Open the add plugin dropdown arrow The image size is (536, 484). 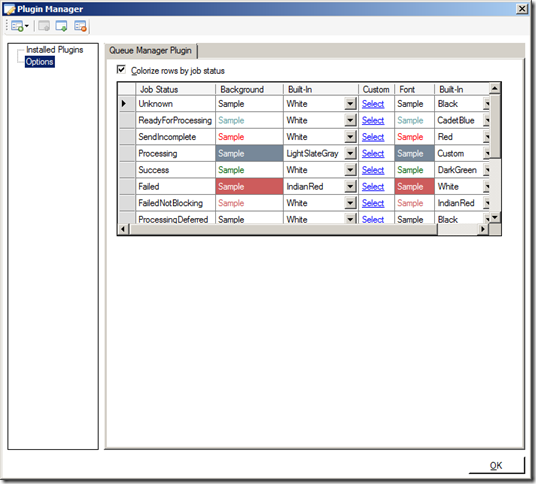[x=27, y=26]
